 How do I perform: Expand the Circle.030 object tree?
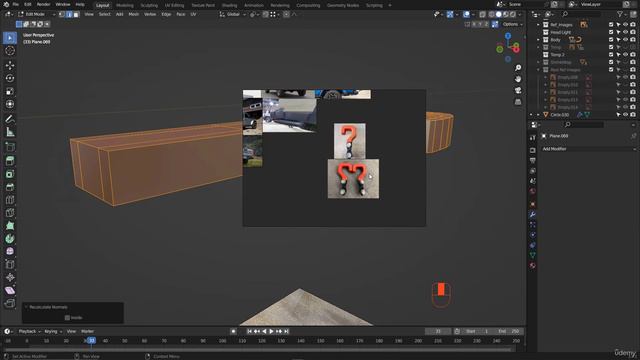coord(538,115)
